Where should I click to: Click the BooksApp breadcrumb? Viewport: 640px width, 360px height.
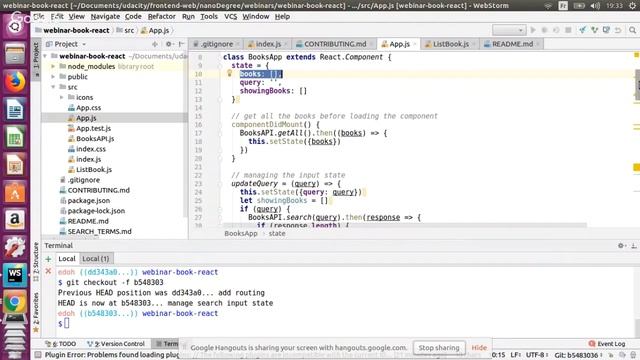click(x=241, y=233)
